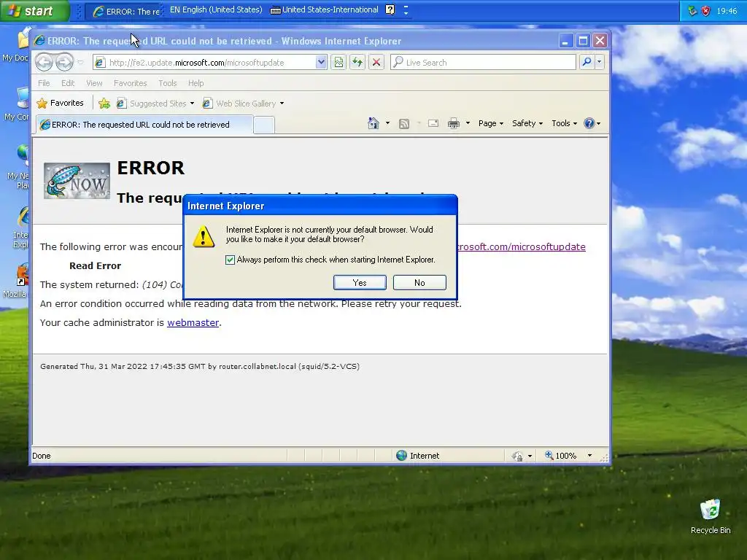Viewport: 747px width, 560px height.
Task: Click the search magnifier button
Action: 587,62
